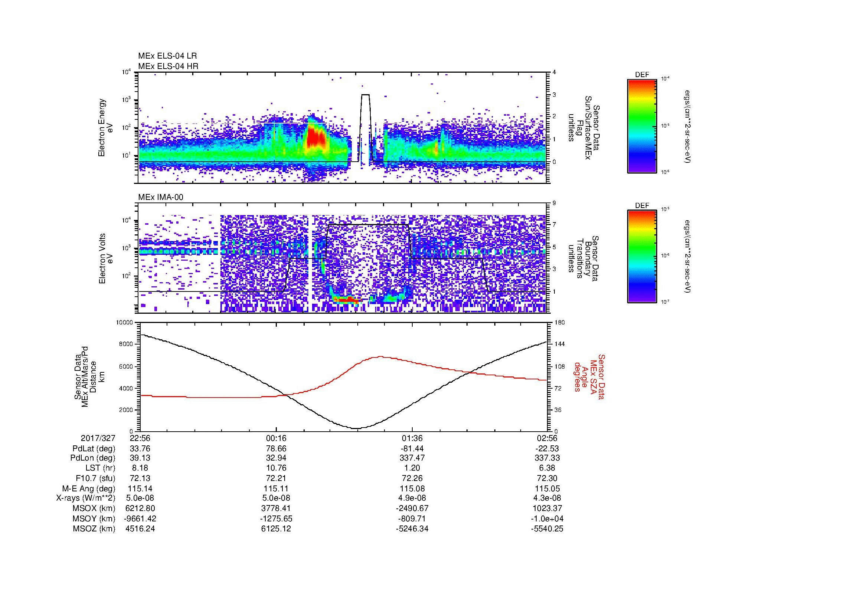Click the time tick label '00:16'
This screenshot has width=868, height=613.
276,438
